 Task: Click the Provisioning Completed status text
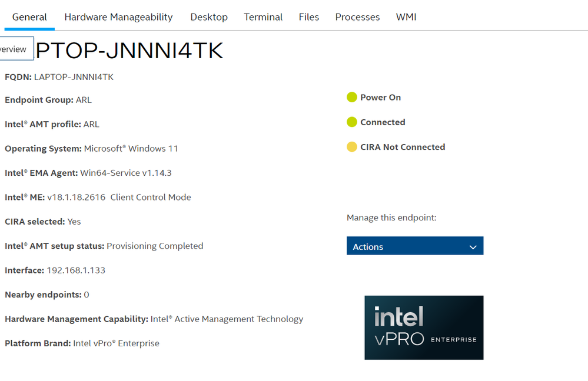tap(155, 246)
